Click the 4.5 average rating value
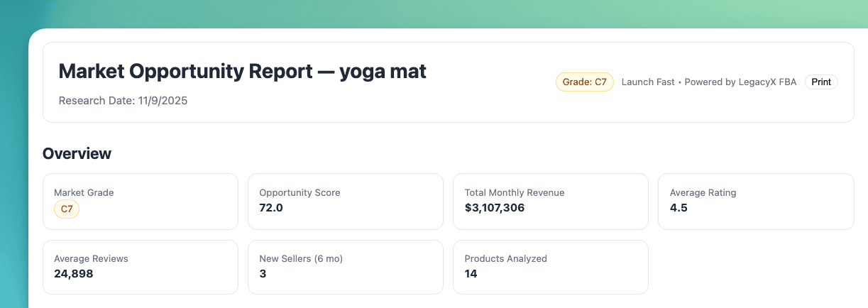The height and width of the screenshot is (308, 868). coord(679,208)
